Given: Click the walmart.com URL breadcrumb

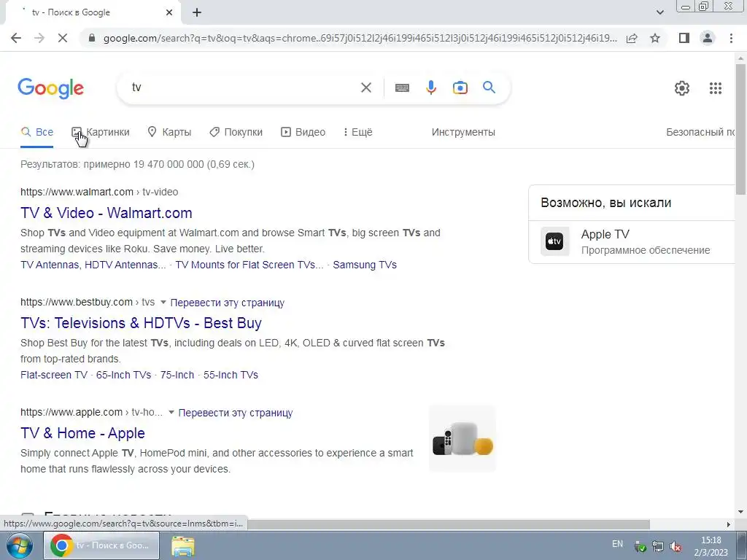Looking at the screenshot, I should [x=99, y=192].
